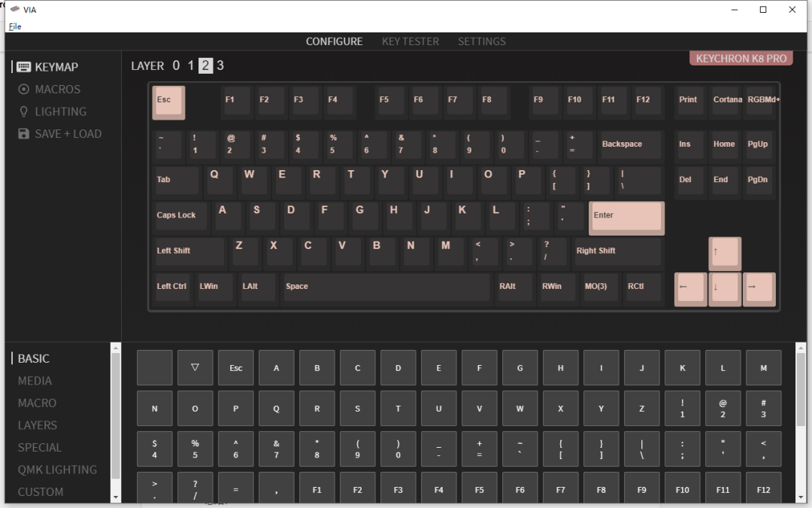Choose the SPECIAL keycode category
812x508 pixels.
pyautogui.click(x=39, y=448)
